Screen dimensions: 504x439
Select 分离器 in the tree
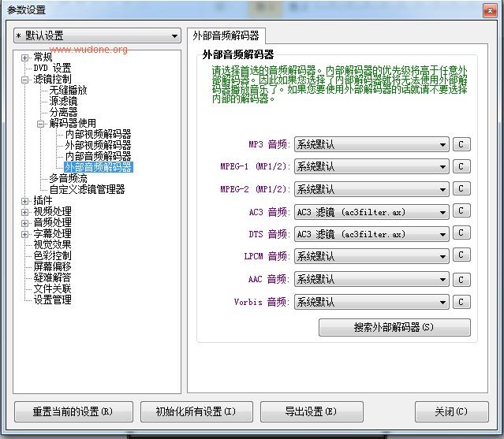63,112
